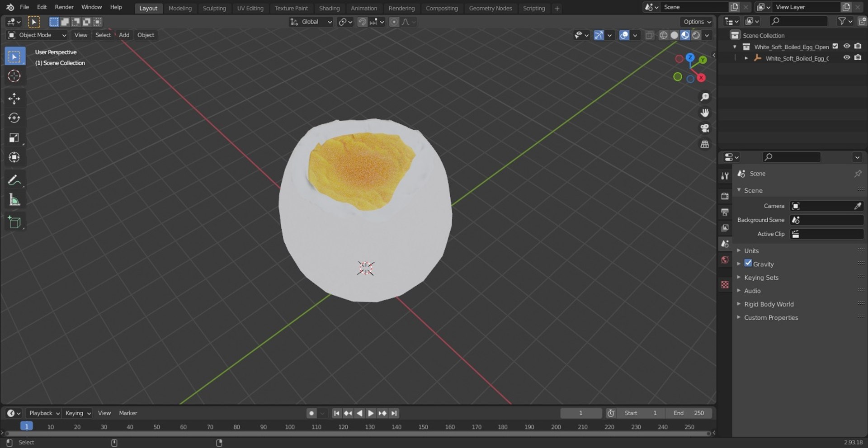Open the Global orientation dropdown
868x448 pixels.
click(311, 22)
